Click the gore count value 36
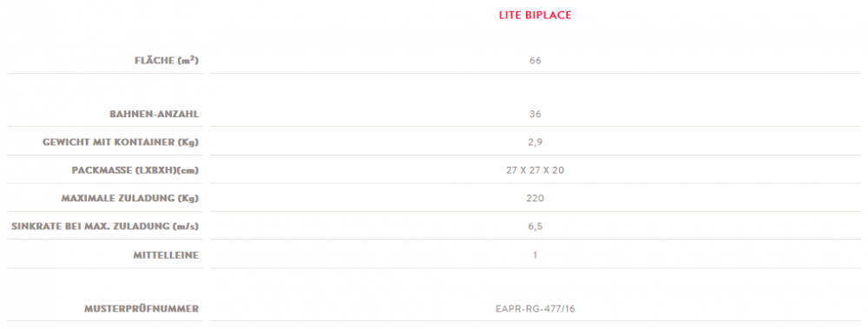 535,114
